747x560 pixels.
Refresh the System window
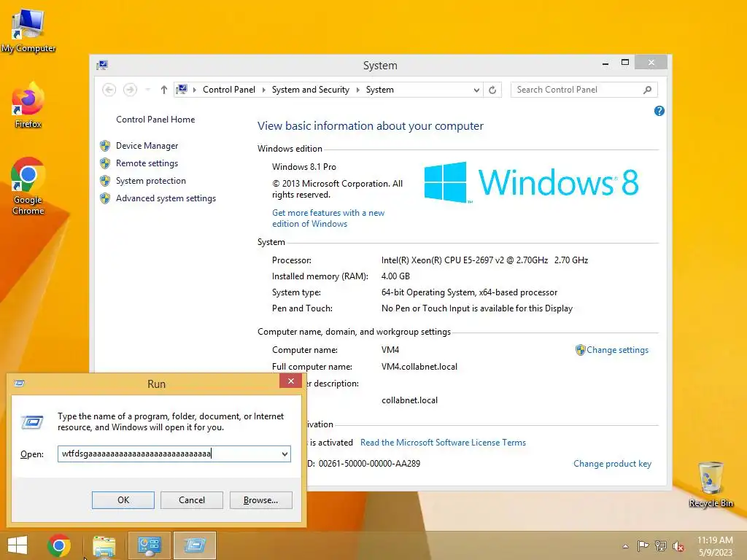[x=492, y=90]
